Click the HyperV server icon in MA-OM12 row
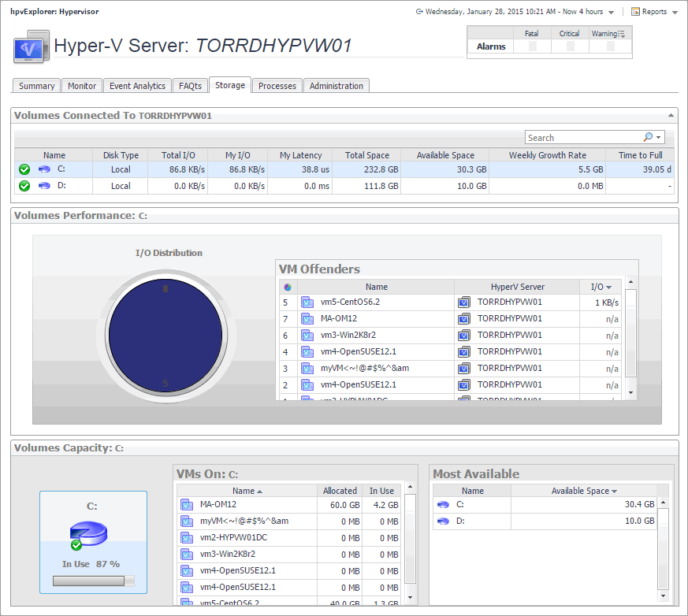Screen dimensions: 688x616 [464, 318]
